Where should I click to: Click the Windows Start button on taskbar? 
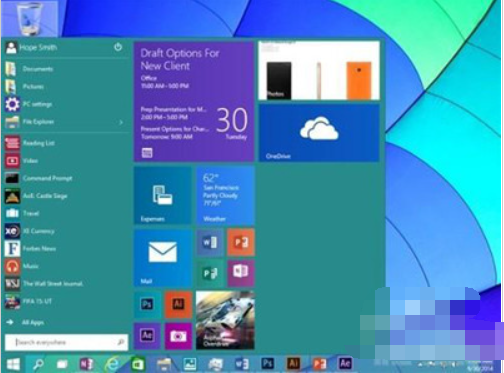(13, 364)
